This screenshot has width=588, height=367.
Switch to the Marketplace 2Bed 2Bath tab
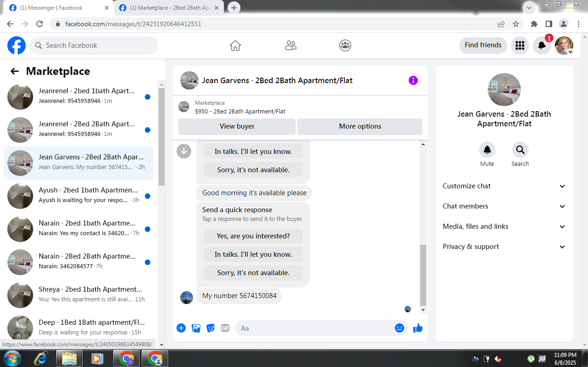click(x=169, y=8)
